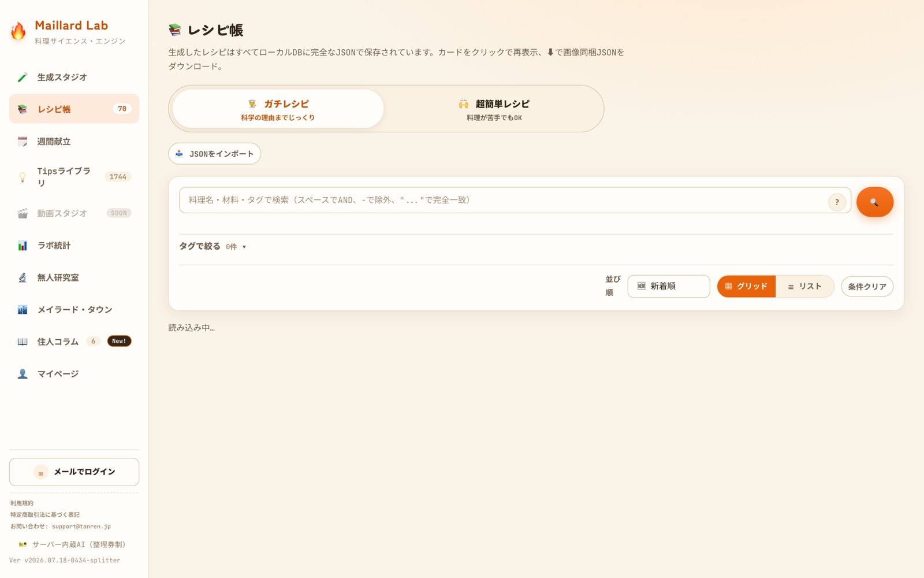Switch to リスト view
Image resolution: width=924 pixels, height=578 pixels.
pos(804,286)
